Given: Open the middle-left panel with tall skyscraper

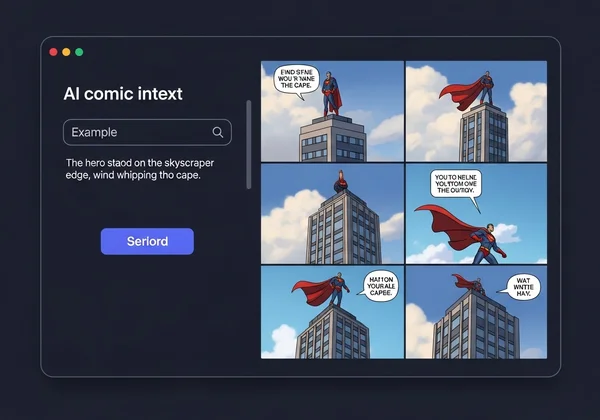Looking at the screenshot, I should click(332, 213).
